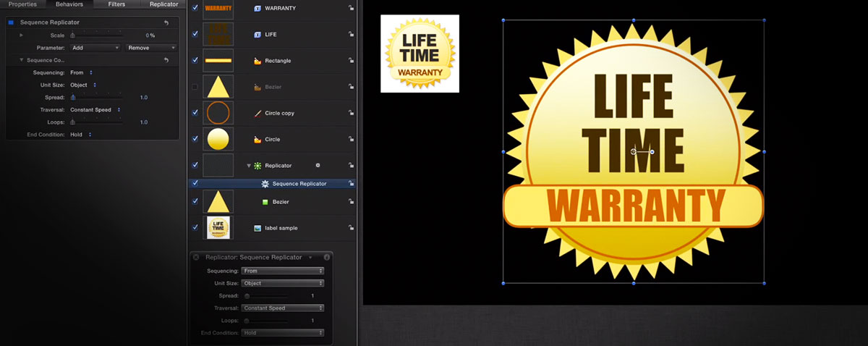Screen dimensions: 868x346
Task: Uncheck visibility of LIFE layer
Action: click(195, 34)
